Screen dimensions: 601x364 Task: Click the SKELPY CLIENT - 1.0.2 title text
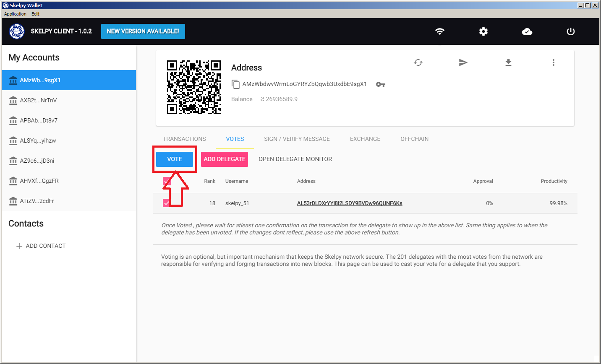61,31
